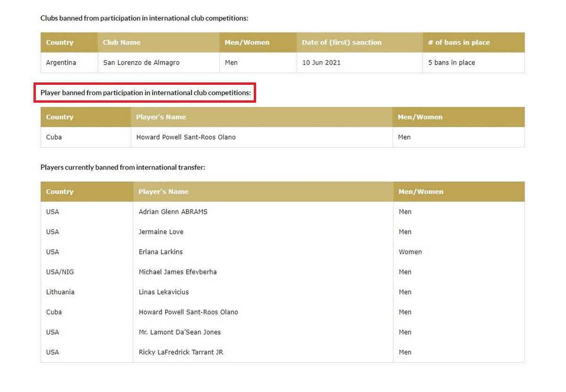Click the "# of bans in place" header
566x392 pixels.
458,42
